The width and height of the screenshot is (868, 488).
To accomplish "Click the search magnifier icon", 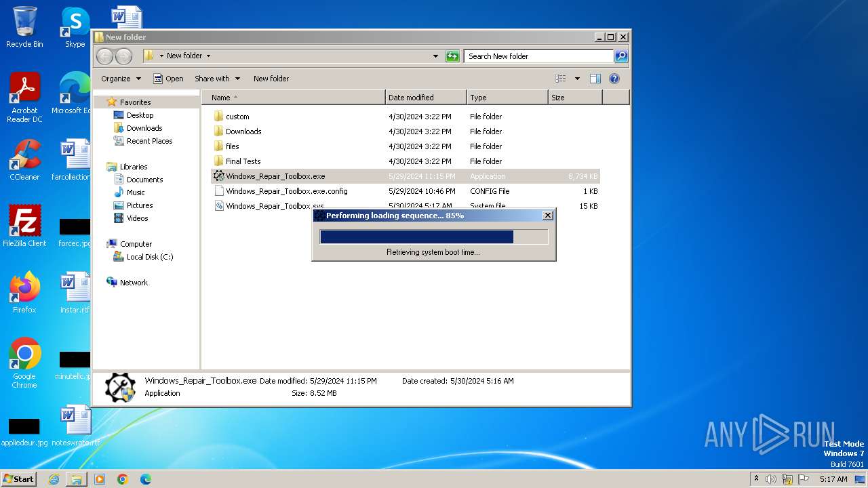I will pos(620,56).
